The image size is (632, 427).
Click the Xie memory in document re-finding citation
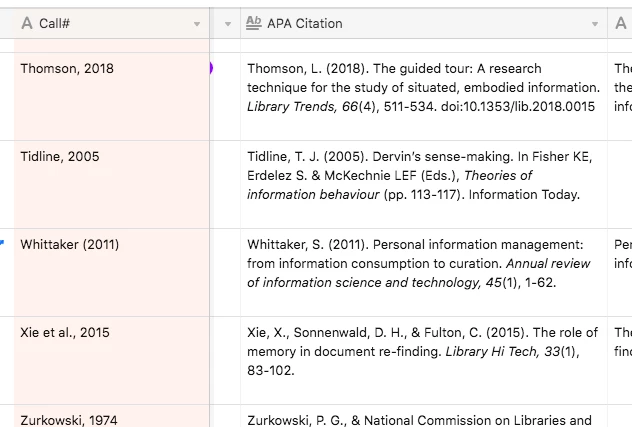[424, 360]
